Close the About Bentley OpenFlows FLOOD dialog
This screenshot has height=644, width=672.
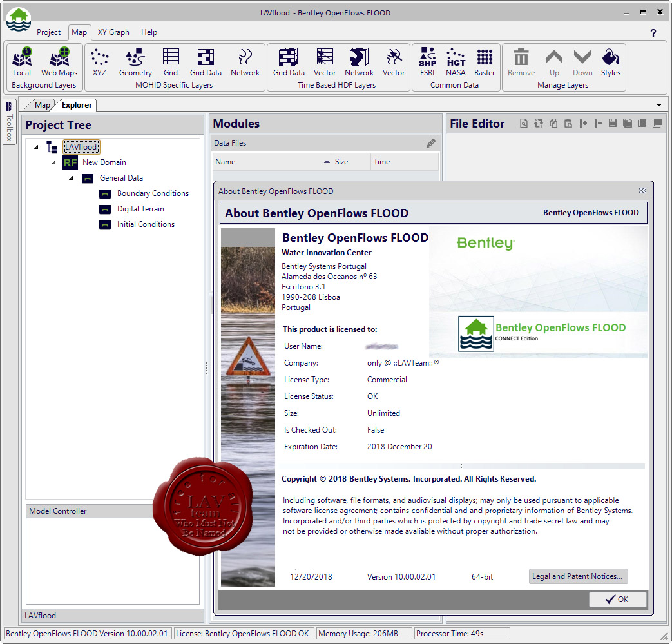(642, 190)
